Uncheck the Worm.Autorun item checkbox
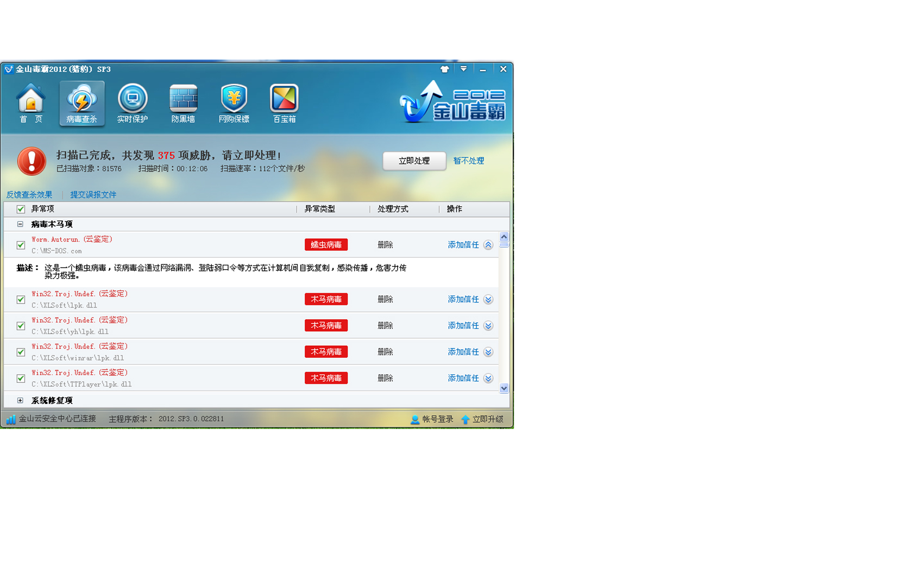The width and height of the screenshot is (924, 577). click(x=21, y=245)
